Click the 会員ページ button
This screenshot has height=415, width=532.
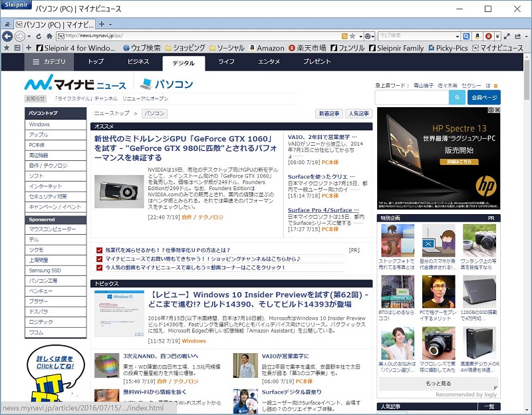click(x=484, y=97)
